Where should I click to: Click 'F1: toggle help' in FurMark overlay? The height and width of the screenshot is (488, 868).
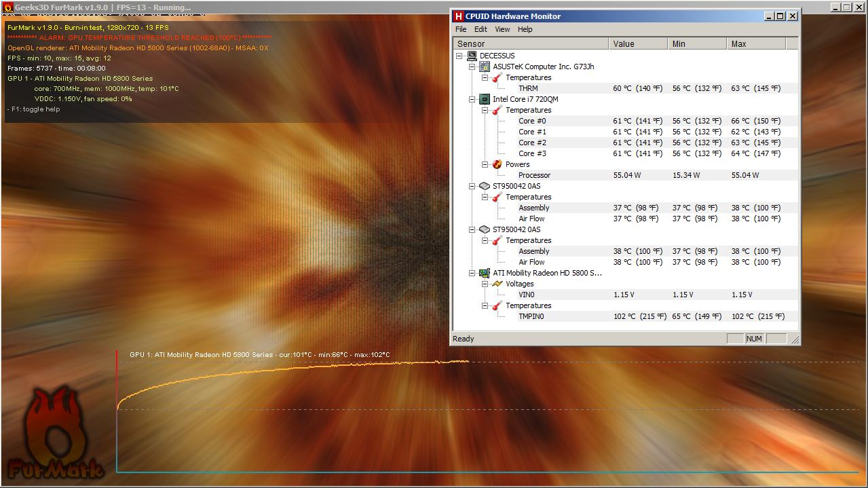click(35, 109)
